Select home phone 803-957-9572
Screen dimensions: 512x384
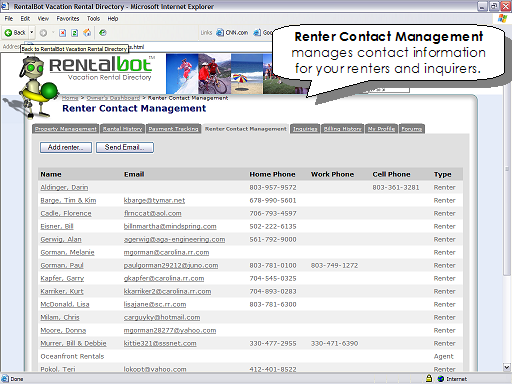[x=273, y=187]
